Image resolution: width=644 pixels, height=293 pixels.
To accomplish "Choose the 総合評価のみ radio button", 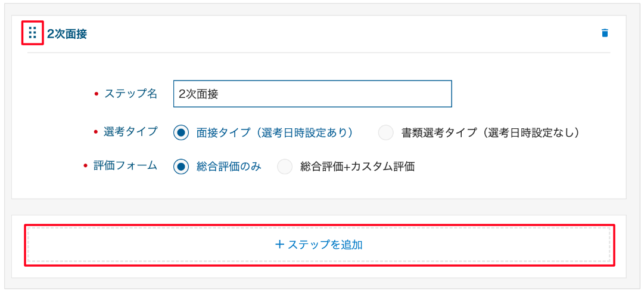I will coord(181,166).
